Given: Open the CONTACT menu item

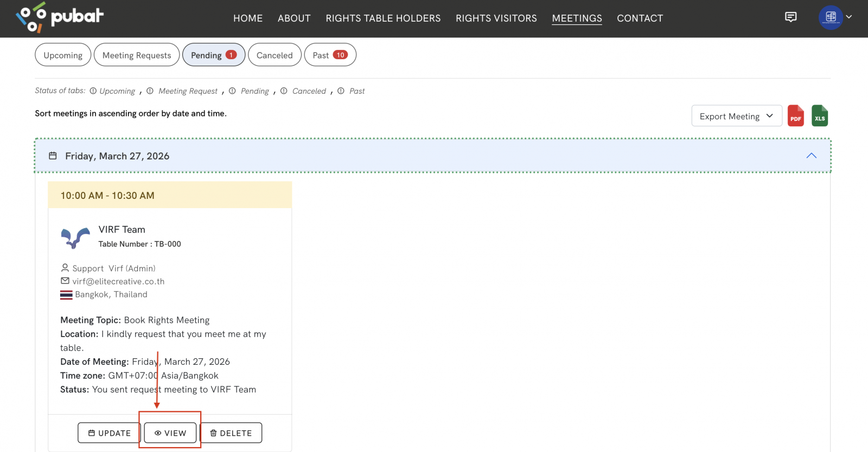Looking at the screenshot, I should 640,18.
